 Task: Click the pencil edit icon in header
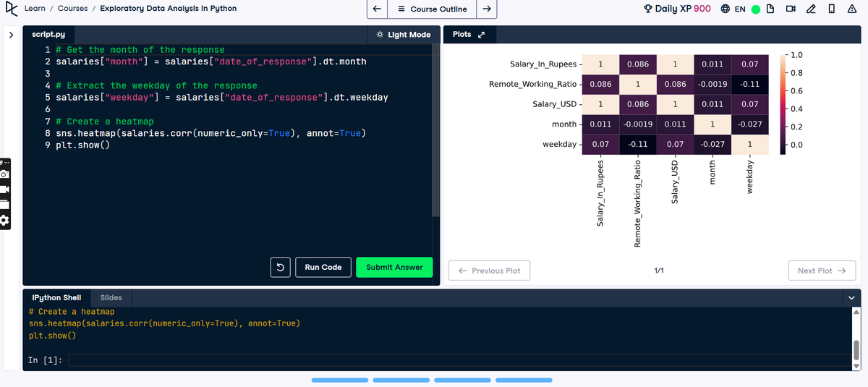tap(812, 9)
